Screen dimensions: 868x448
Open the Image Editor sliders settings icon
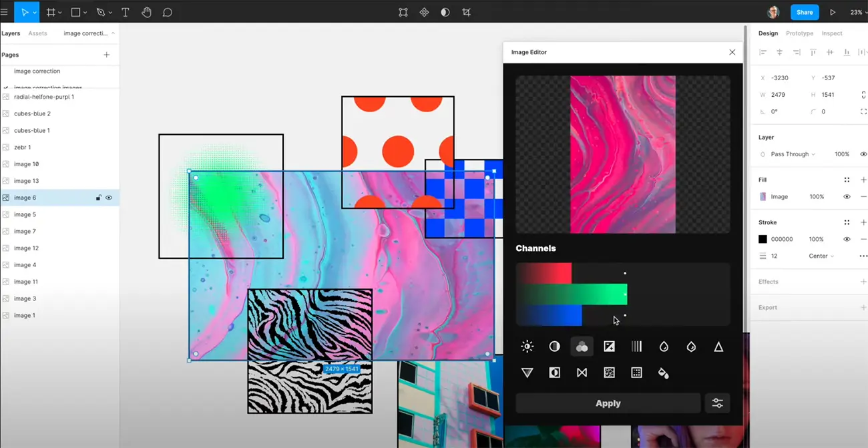(x=717, y=403)
